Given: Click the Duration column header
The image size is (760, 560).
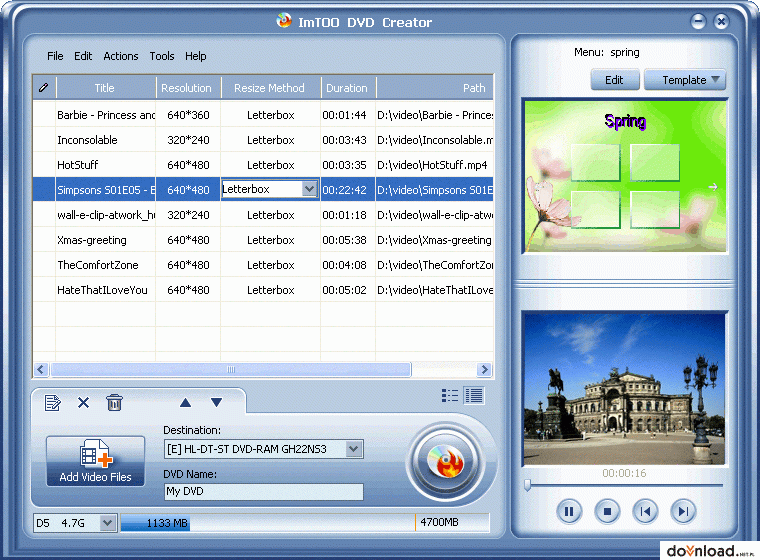Looking at the screenshot, I should click(347, 88).
